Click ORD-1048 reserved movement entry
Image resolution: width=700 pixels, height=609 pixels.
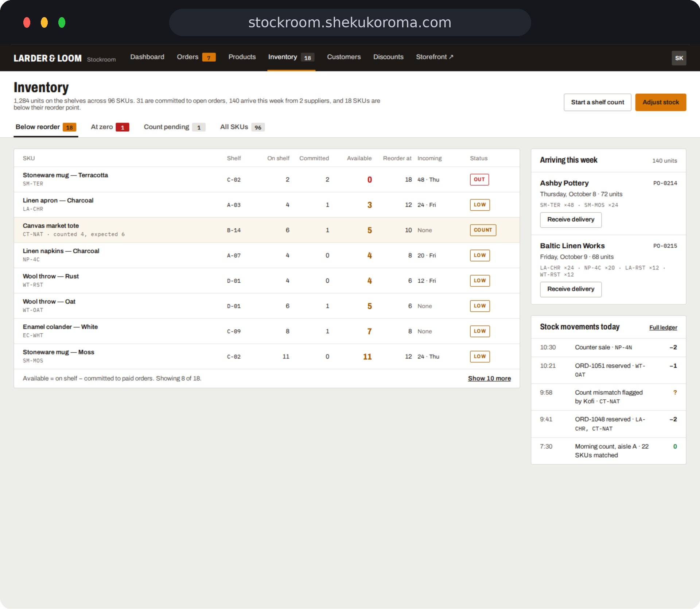point(608,424)
